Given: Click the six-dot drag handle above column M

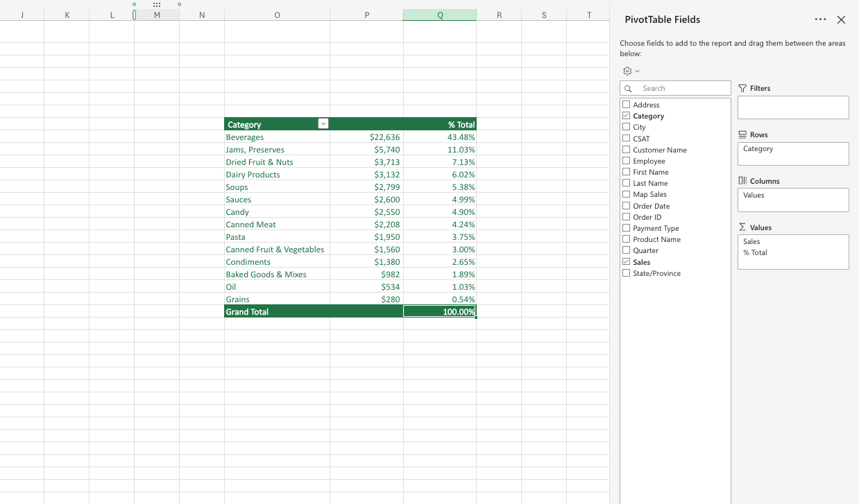Looking at the screenshot, I should pos(157,4).
